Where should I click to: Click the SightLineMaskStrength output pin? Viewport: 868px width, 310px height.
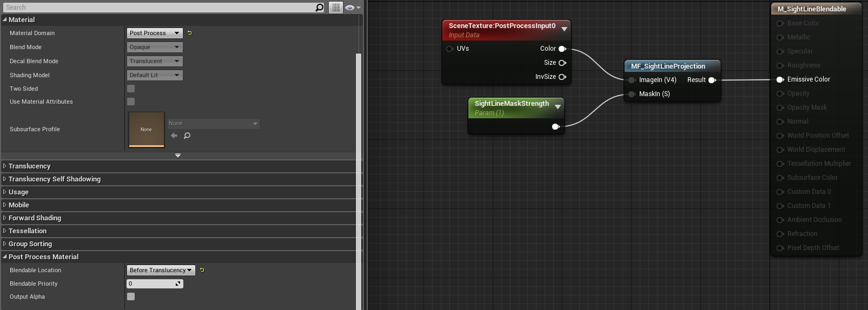[555, 126]
